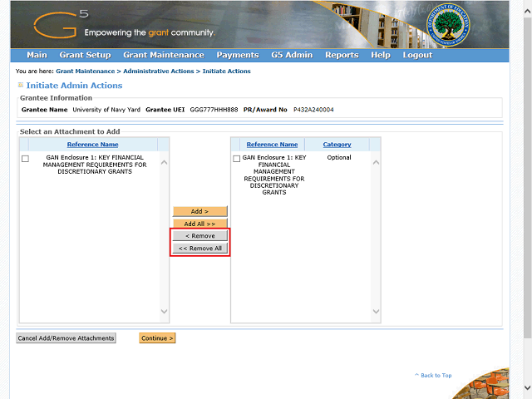Open the Reports menu
Image resolution: width=532 pixels, height=399 pixels.
(342, 55)
